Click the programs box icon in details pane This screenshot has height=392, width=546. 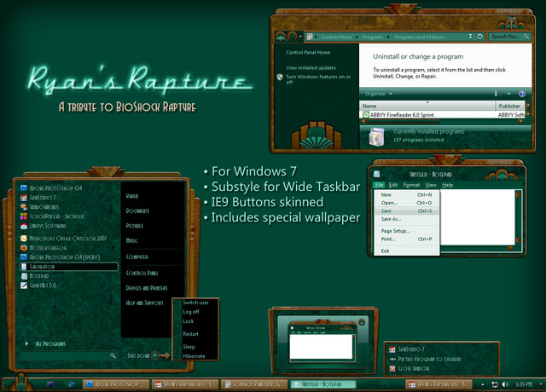click(x=376, y=136)
